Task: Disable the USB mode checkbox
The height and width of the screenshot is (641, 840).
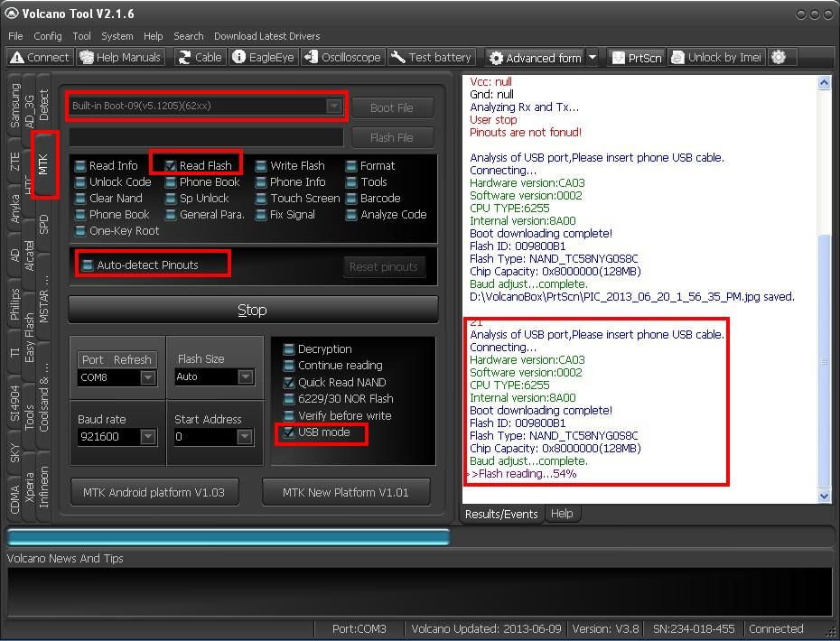Action: pos(289,433)
